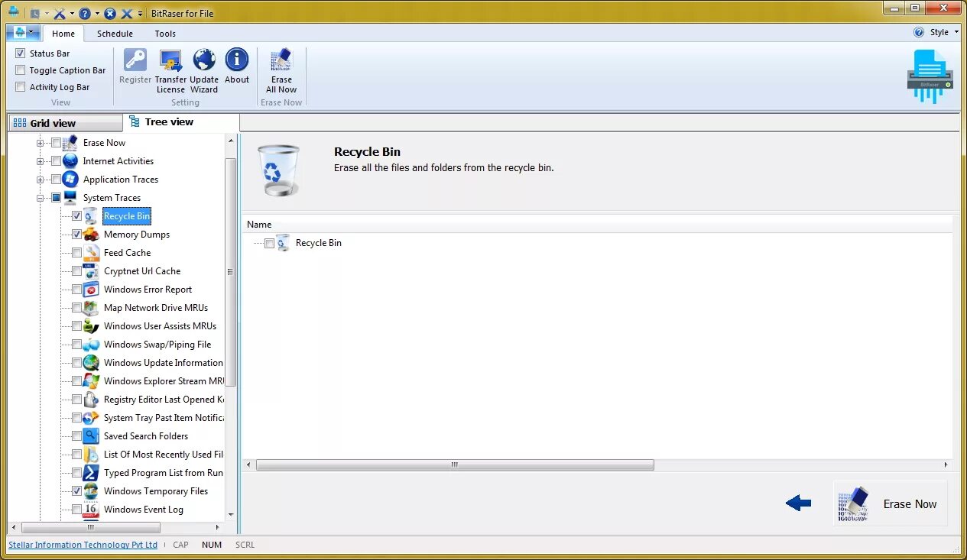Click the Memory Dumps truck icon
Screen dimensions: 967x560
click(91, 235)
